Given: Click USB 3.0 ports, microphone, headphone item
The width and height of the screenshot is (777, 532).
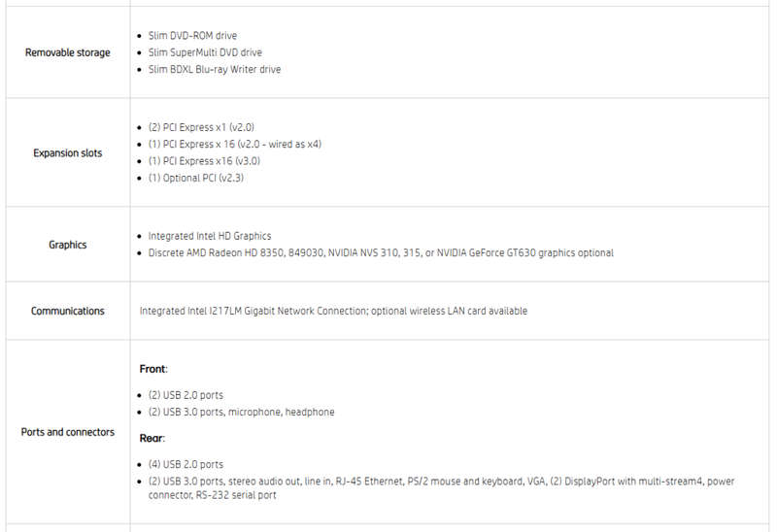Looking at the screenshot, I should (241, 413).
